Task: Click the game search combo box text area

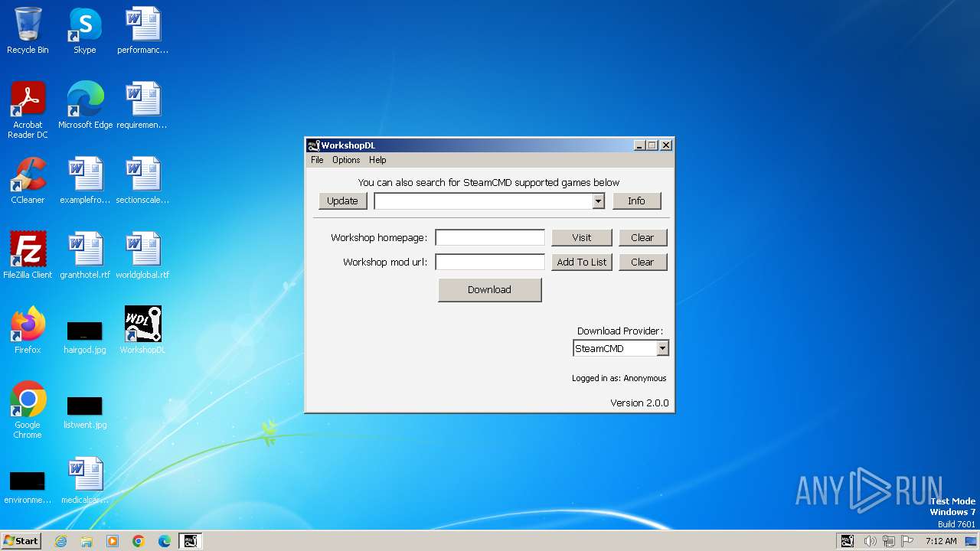Action: (x=483, y=201)
